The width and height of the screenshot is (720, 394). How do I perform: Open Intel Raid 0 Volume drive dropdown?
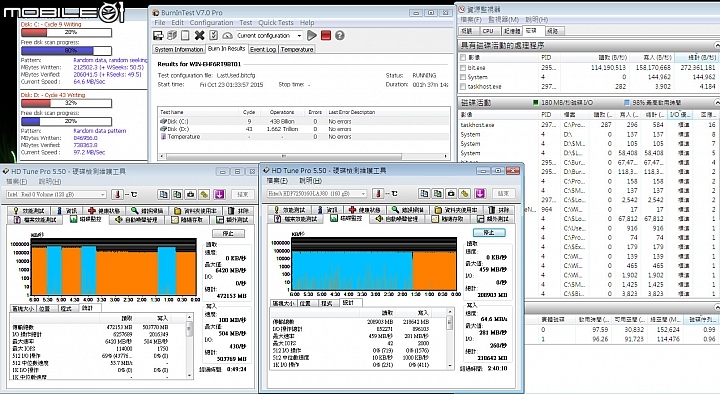coord(56,194)
